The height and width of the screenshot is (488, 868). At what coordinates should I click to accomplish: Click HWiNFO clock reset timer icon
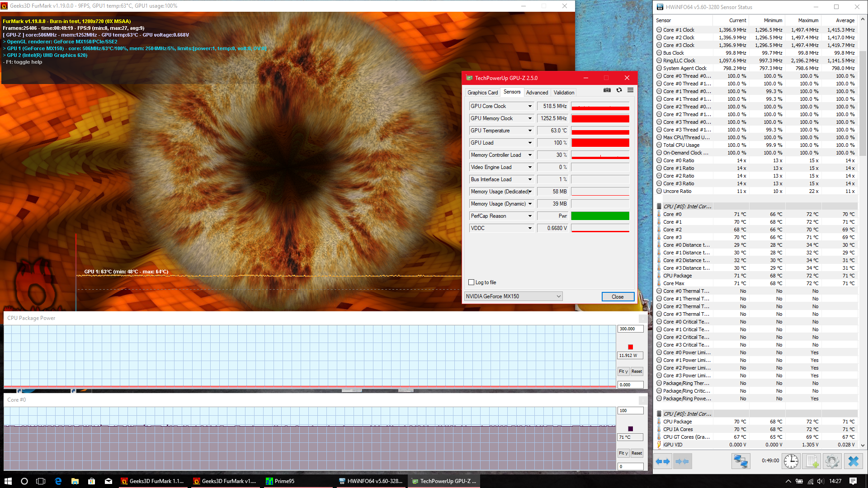tap(791, 461)
